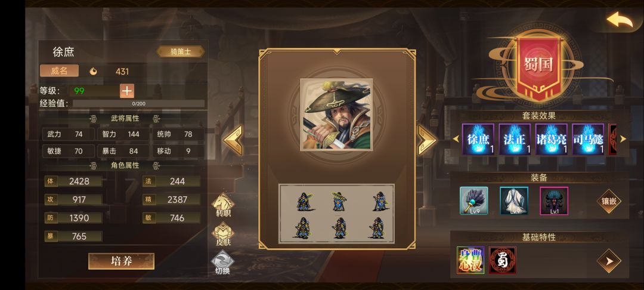Increase the level with the plus button
This screenshot has height=290, width=644.
click(127, 91)
